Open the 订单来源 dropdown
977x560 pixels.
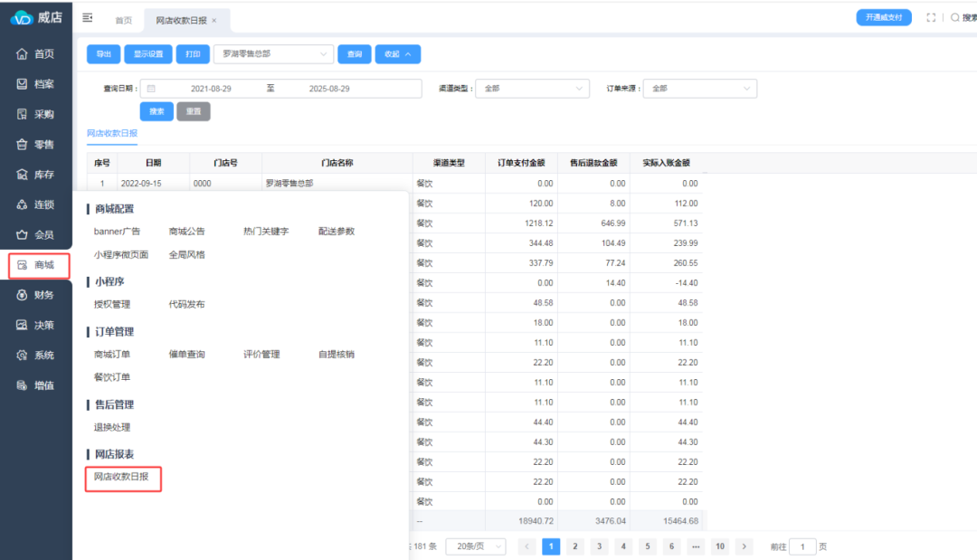click(x=699, y=89)
